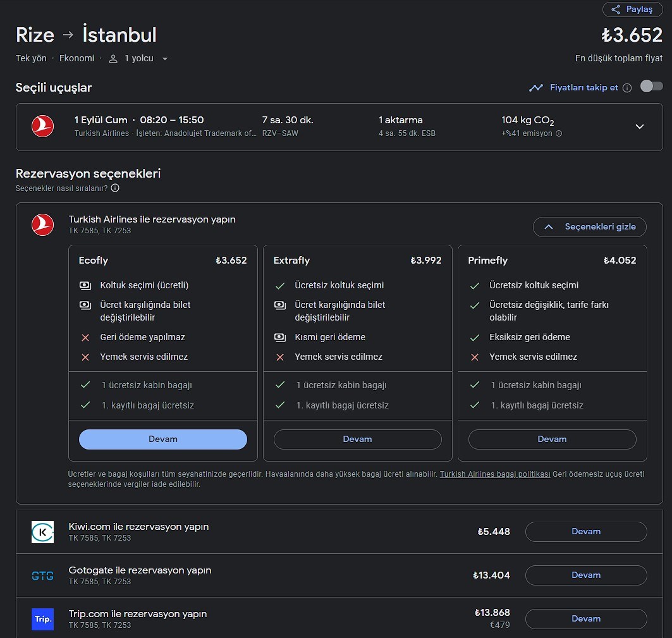Click Turkish Airlines logo in selected flight row
This screenshot has width=672, height=638.
(42, 126)
